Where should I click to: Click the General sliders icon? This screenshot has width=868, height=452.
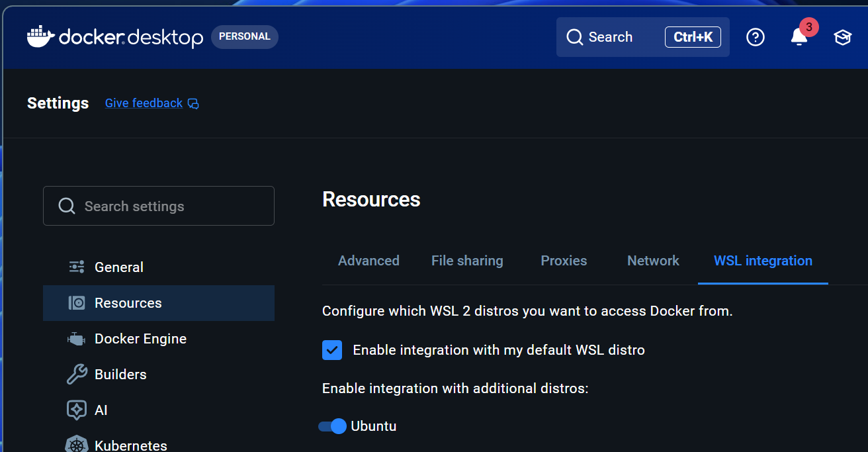point(77,267)
